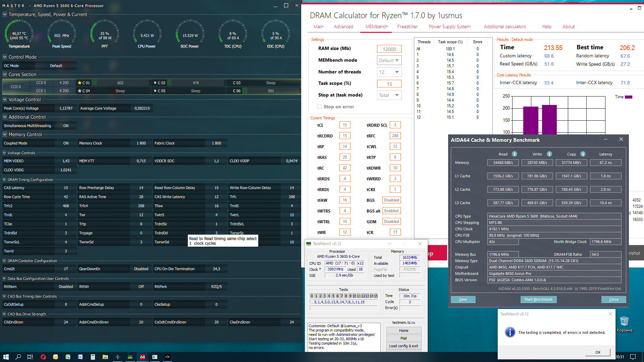This screenshot has width=644, height=362.
Task: Click the Ryzen Master taskbar icon
Action: (x=167, y=357)
